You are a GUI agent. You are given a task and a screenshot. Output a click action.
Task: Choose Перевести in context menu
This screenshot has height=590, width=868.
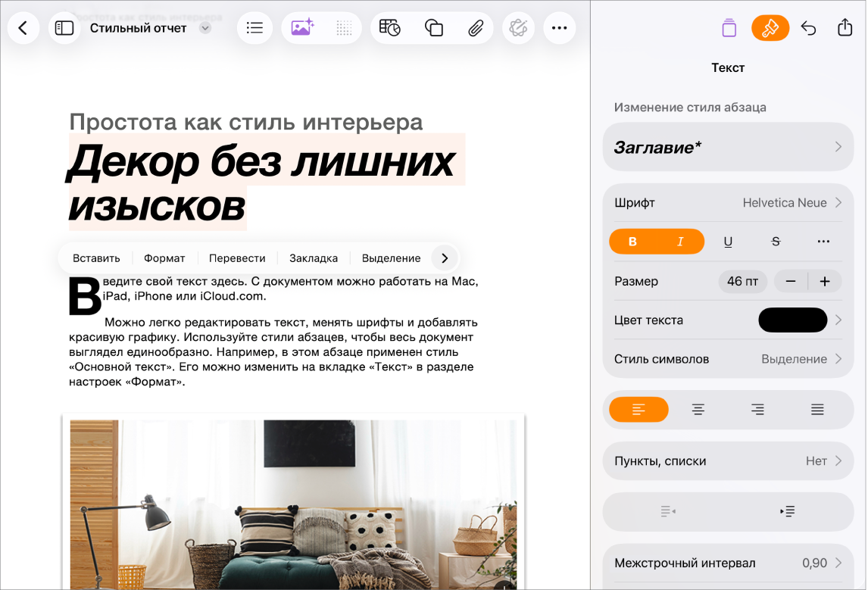coord(237,258)
